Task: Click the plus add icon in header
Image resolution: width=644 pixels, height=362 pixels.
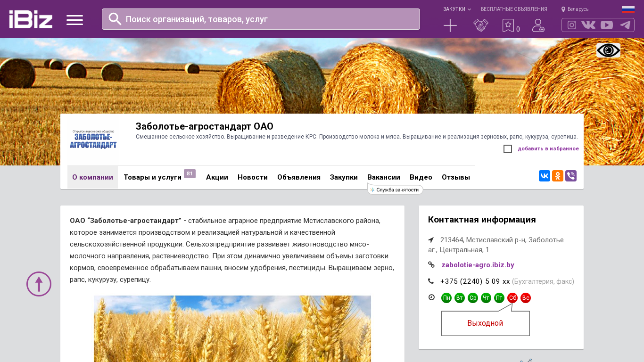Action: click(450, 25)
